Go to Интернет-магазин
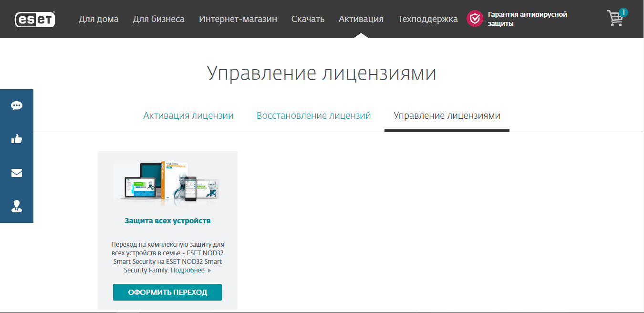Image resolution: width=644 pixels, height=313 pixels. [238, 19]
